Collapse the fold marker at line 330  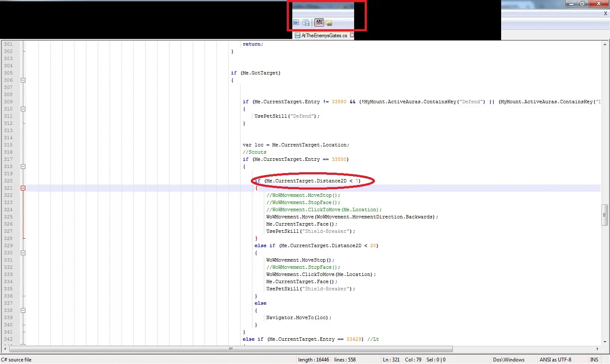(x=23, y=253)
